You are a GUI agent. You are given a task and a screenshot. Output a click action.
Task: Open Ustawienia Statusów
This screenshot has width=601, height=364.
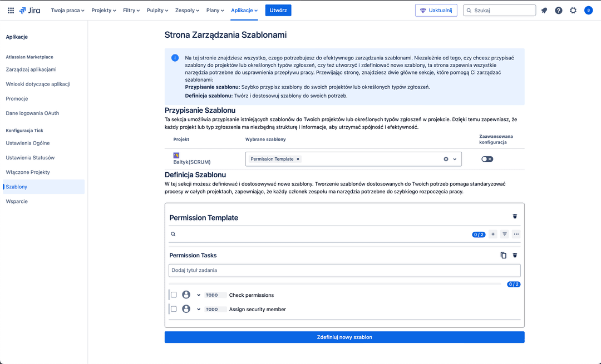click(x=30, y=157)
